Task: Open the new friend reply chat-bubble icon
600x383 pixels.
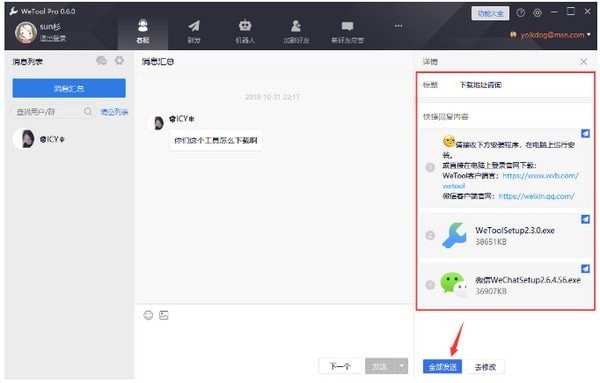Action: 347,31
